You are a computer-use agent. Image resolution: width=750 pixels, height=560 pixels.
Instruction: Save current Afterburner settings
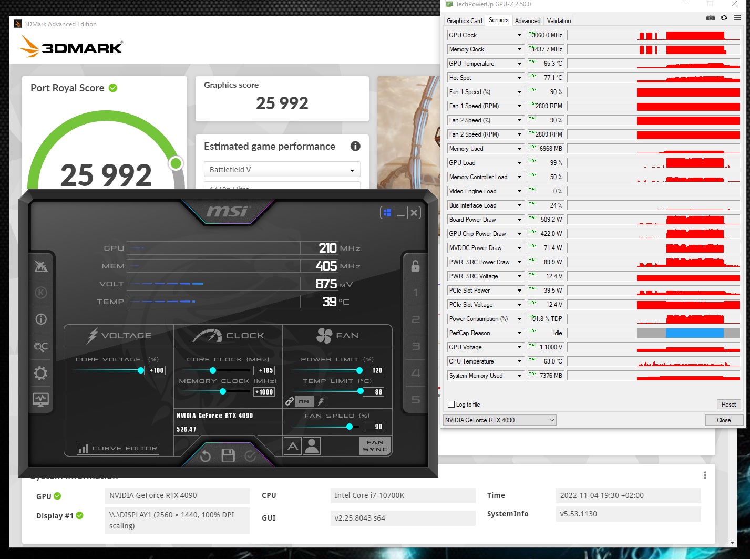coord(228,455)
